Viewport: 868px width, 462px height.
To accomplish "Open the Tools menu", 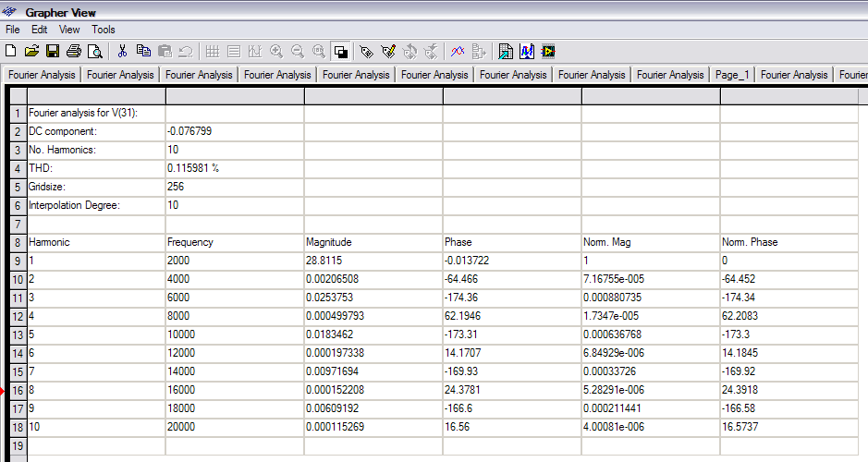I will tap(104, 30).
